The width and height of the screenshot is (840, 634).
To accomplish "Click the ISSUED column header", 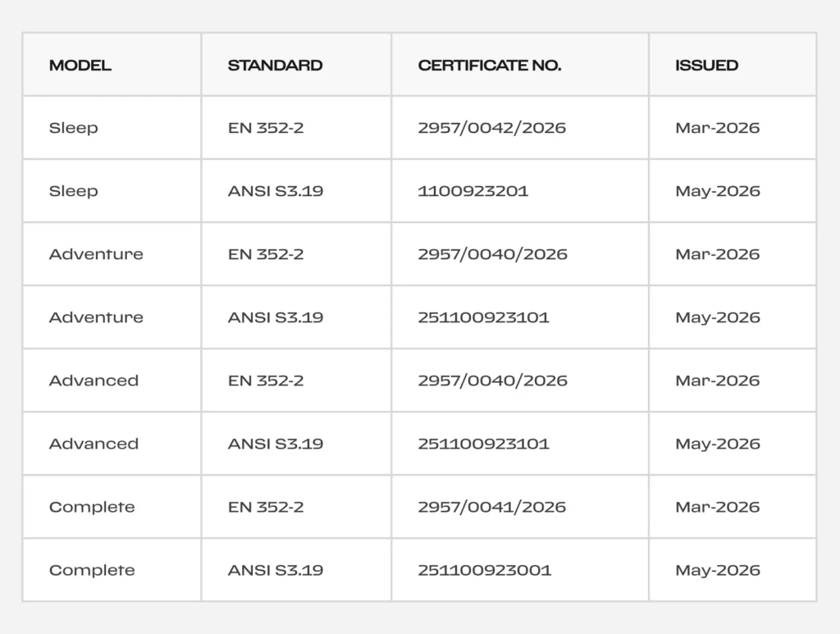I will [x=706, y=66].
